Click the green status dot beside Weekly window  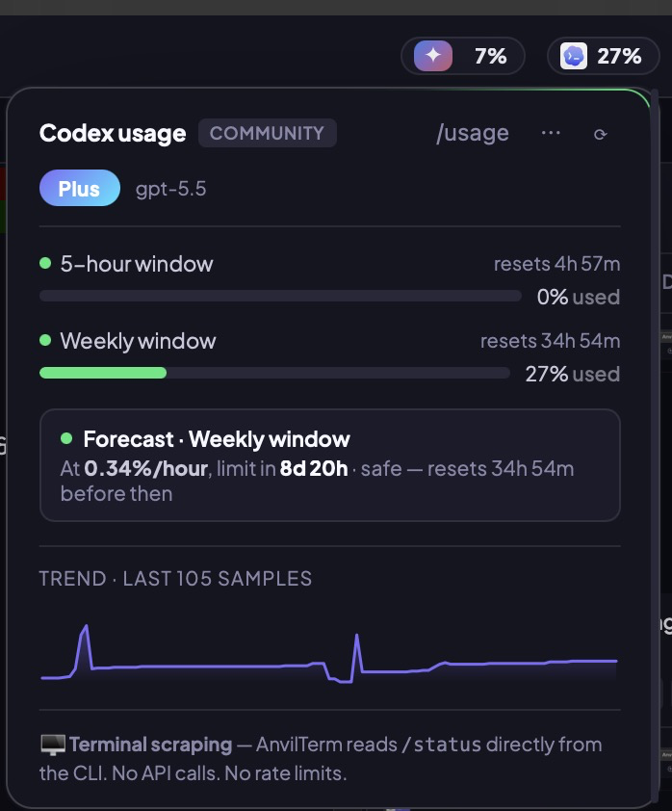[x=46, y=341]
